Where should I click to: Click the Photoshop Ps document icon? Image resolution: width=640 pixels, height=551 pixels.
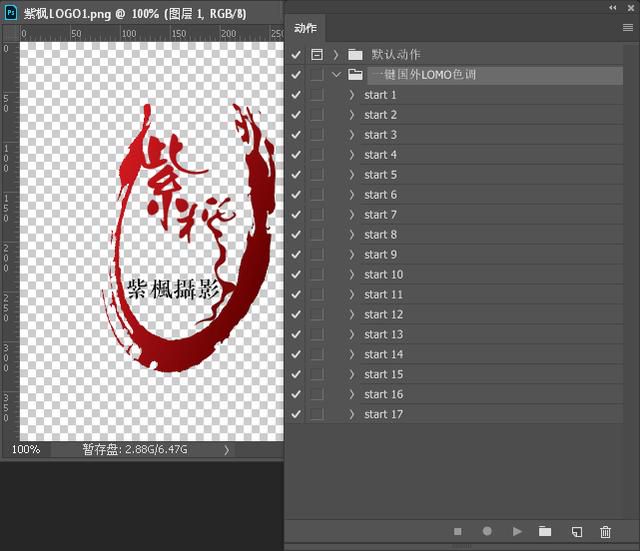tap(11, 13)
